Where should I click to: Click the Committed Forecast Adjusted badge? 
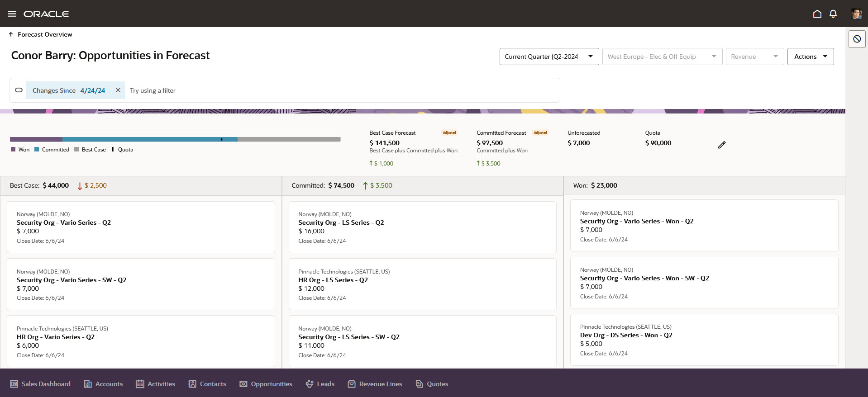(x=540, y=132)
